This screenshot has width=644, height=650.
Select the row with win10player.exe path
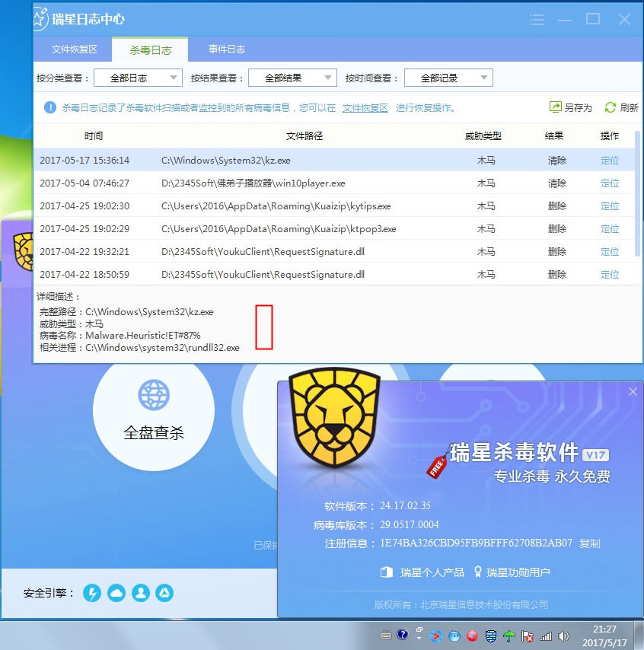coord(334,183)
